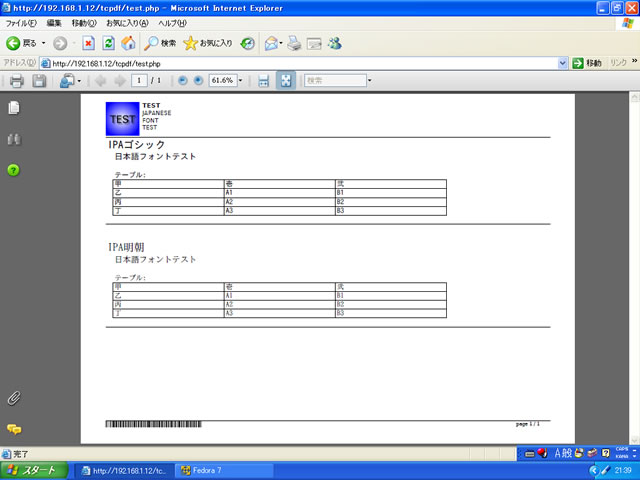
Task: Click the 移動 go button
Action: (587, 63)
